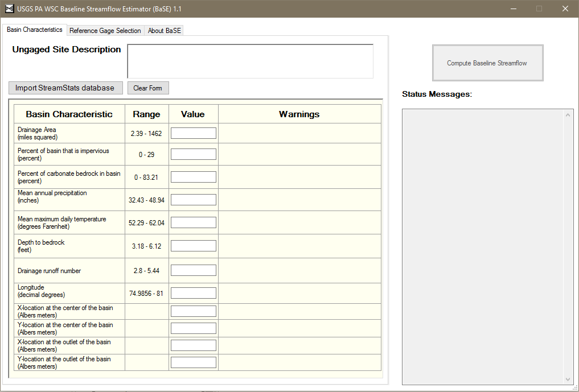Click the Y-location basin outlet value field
The height and width of the screenshot is (392, 579).
pos(194,362)
